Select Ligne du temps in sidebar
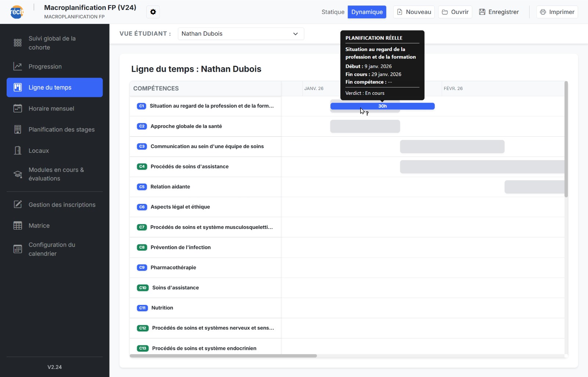The width and height of the screenshot is (588, 377). coord(54,87)
